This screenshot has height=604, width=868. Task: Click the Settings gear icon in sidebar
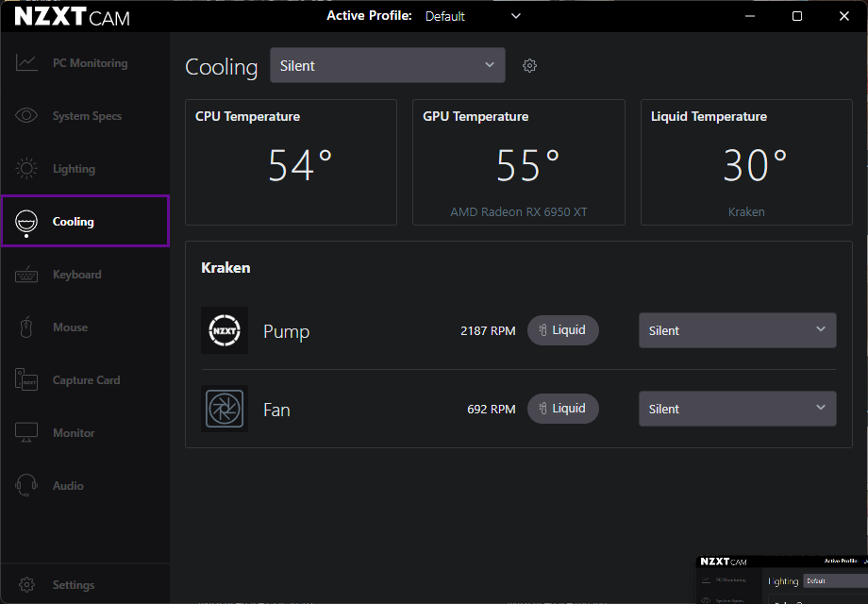point(26,584)
